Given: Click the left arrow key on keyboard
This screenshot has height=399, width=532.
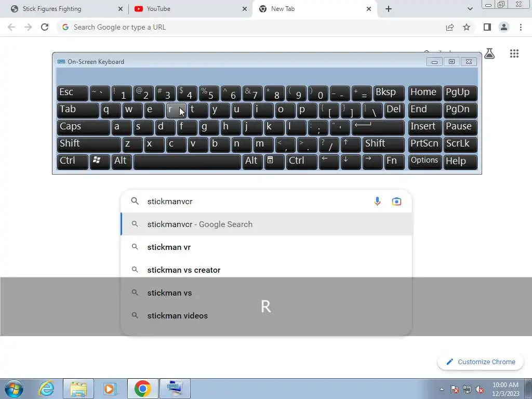Looking at the screenshot, I should click(x=329, y=162).
